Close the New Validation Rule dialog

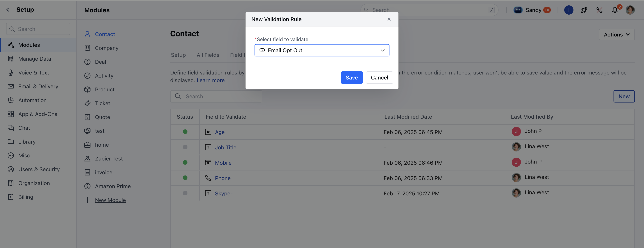[x=389, y=19]
